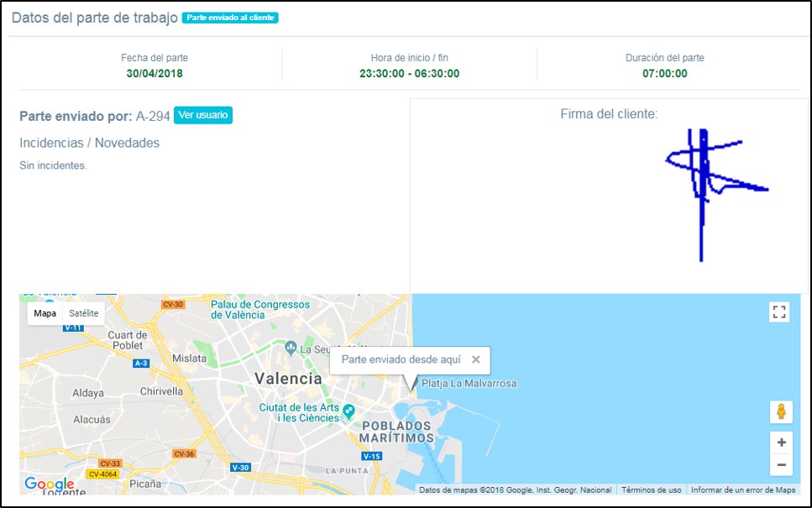Click the 'Parte enviado al cliente' badge
This screenshot has height=508, width=812.
[x=230, y=18]
